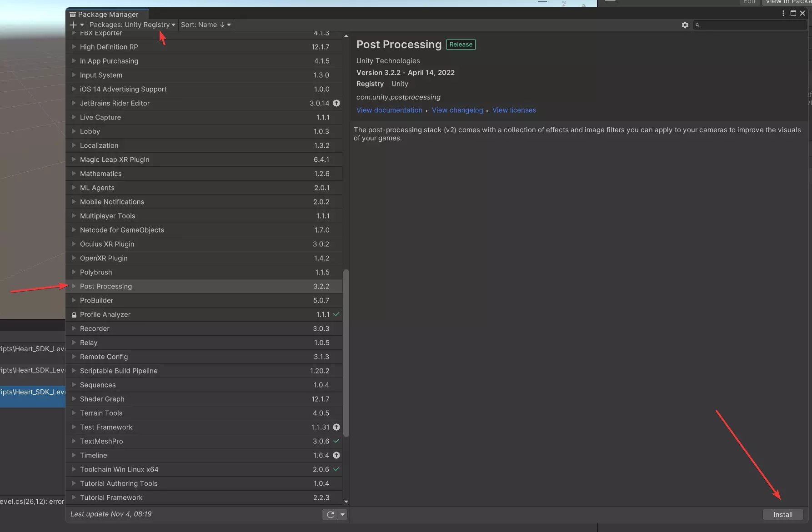Click the lock icon beside Profile Analyzer
This screenshot has width=812, height=532.
click(x=74, y=314)
